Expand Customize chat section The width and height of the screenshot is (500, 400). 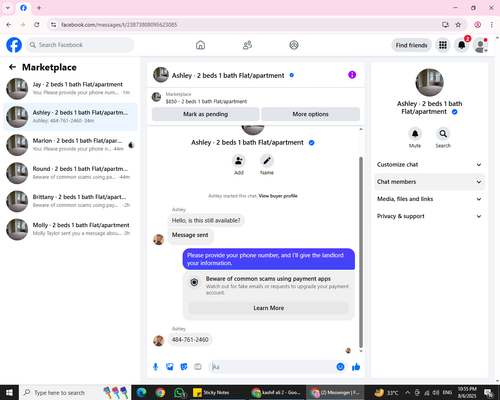click(x=429, y=165)
